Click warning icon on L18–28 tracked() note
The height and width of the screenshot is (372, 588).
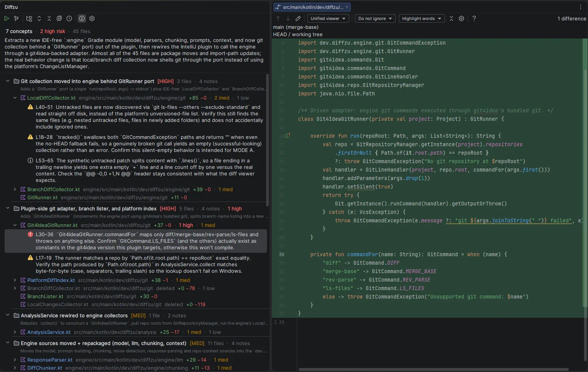click(30, 137)
